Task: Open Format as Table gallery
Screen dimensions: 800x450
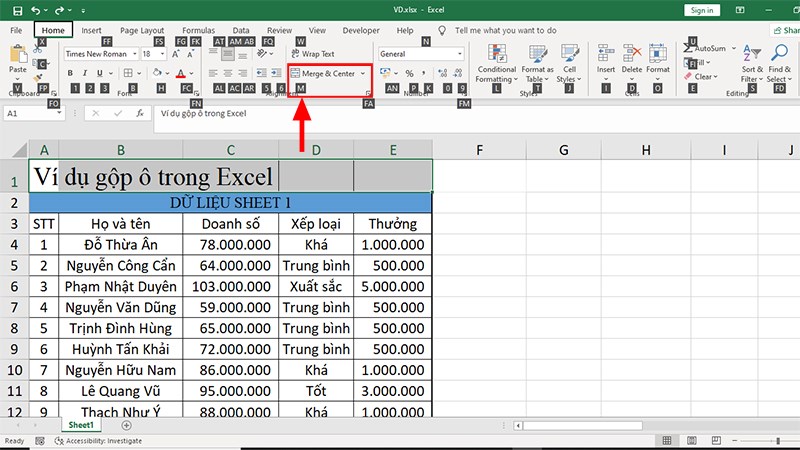Action: click(x=537, y=63)
